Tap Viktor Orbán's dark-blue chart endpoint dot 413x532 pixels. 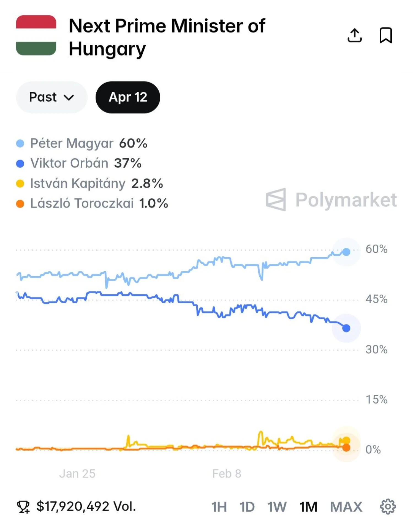click(x=346, y=328)
